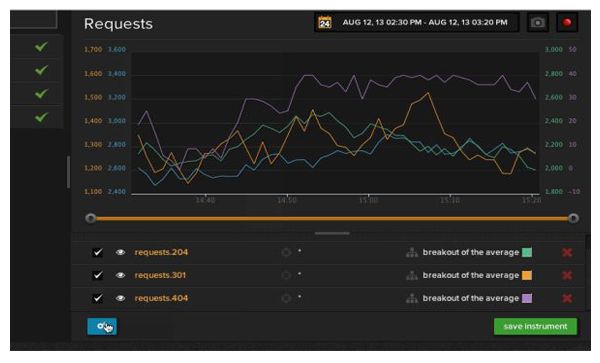
Task: Take a snapshot with the camera icon
Action: point(538,23)
